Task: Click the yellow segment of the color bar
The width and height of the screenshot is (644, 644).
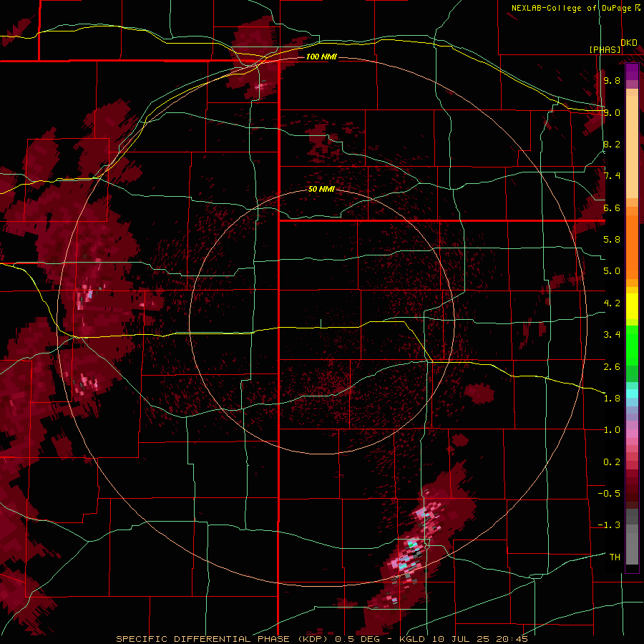Action: [x=632, y=306]
